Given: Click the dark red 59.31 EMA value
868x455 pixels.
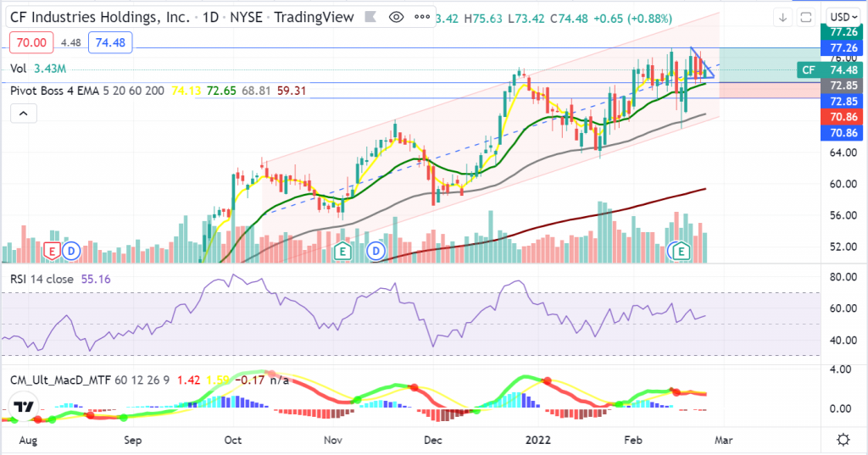Looking at the screenshot, I should 292,91.
